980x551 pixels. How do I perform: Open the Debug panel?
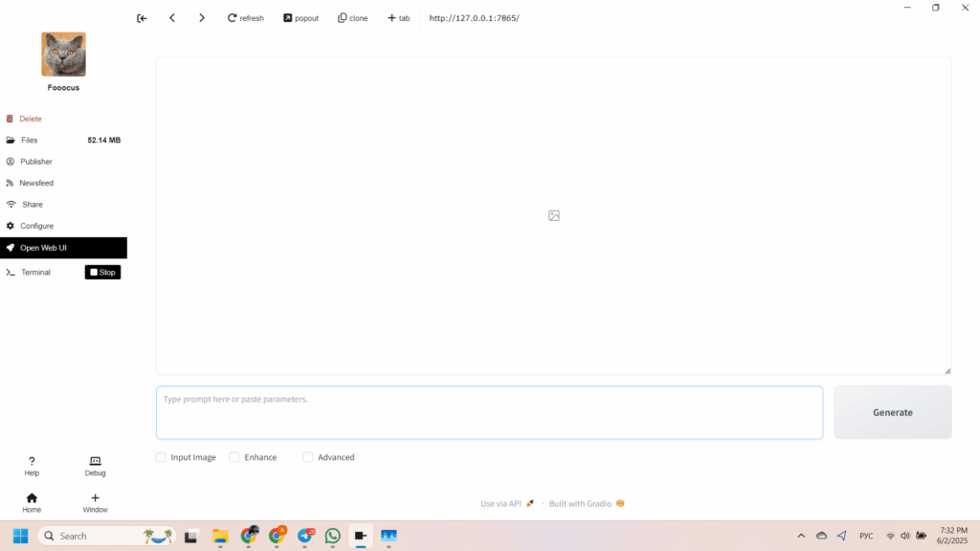[95, 466]
